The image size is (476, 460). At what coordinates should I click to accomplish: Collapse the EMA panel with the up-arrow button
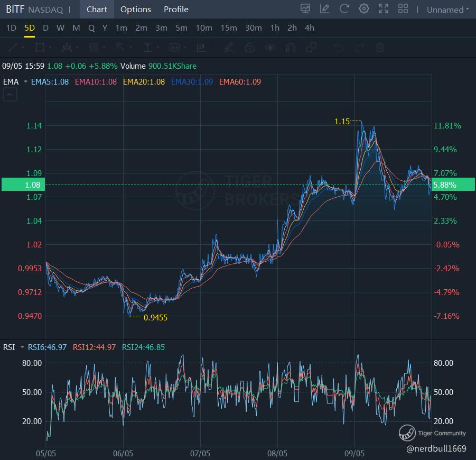[x=10, y=95]
